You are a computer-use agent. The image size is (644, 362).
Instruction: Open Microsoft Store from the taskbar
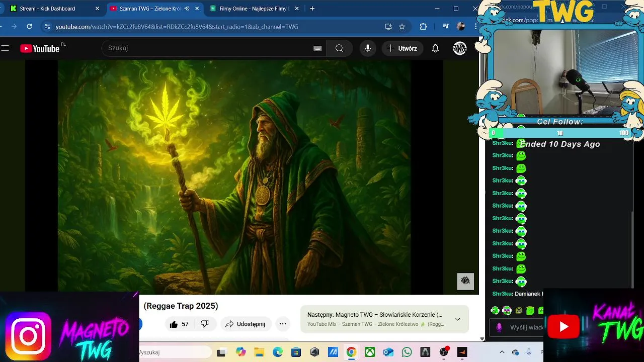click(x=296, y=352)
